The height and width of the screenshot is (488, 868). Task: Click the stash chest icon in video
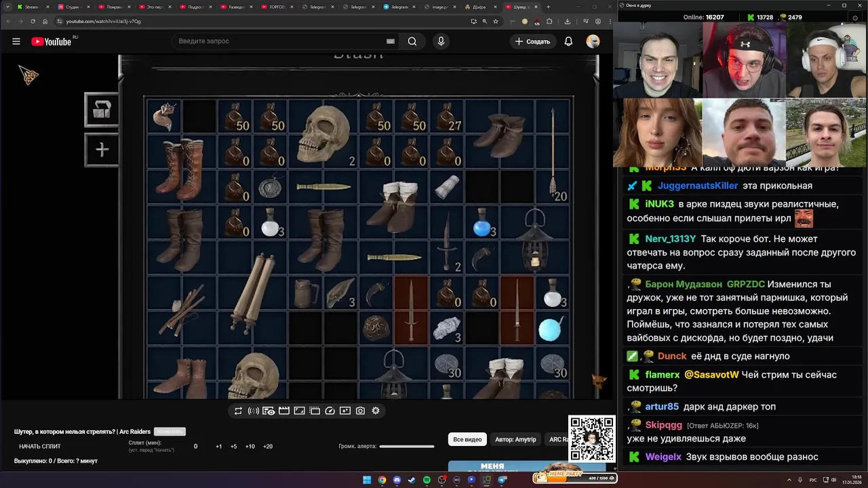click(102, 110)
